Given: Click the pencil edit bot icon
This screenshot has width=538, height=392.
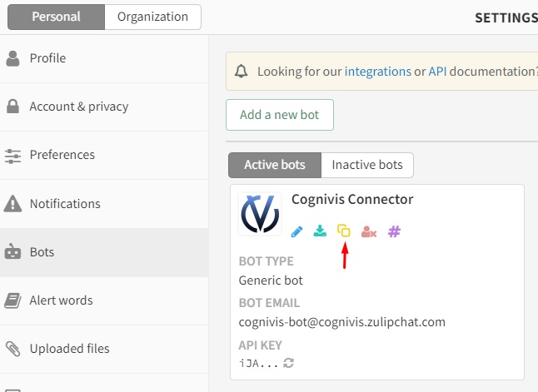Looking at the screenshot, I should (x=296, y=231).
